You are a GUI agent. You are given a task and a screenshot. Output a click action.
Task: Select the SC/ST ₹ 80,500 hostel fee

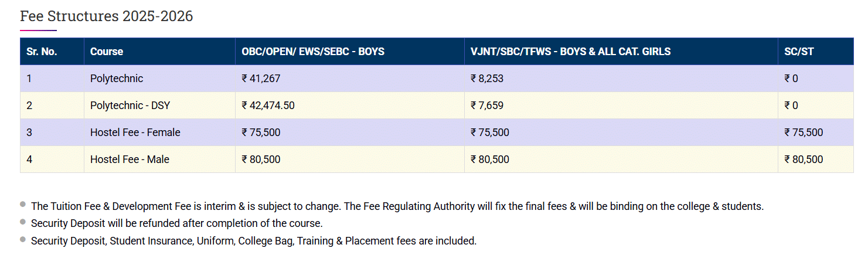tap(804, 159)
